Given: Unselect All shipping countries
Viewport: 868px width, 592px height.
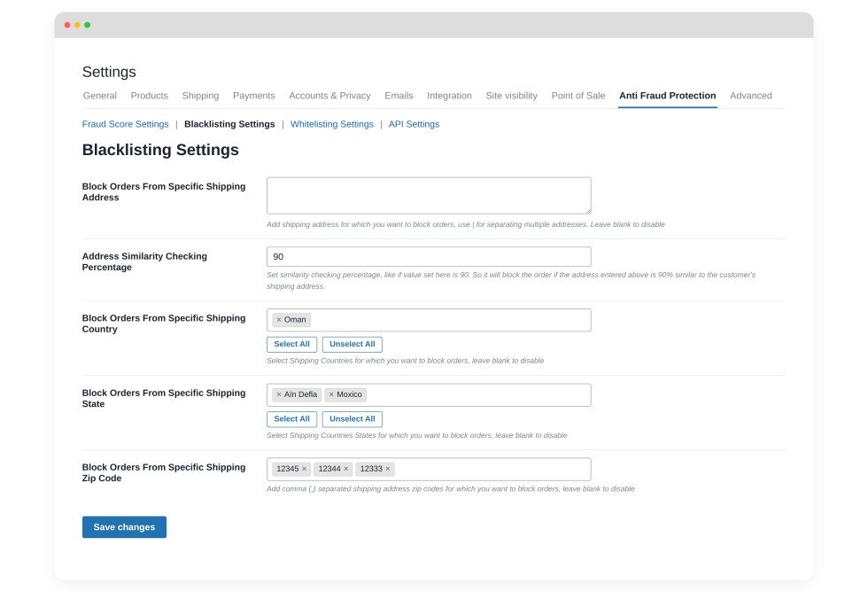Looking at the screenshot, I should [x=353, y=344].
